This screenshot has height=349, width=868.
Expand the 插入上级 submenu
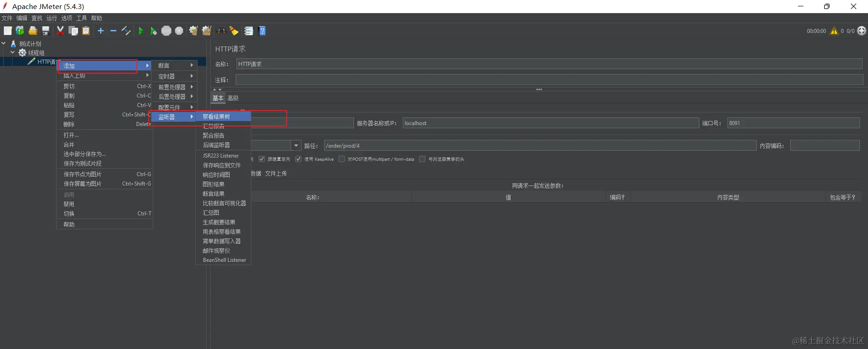[105, 75]
